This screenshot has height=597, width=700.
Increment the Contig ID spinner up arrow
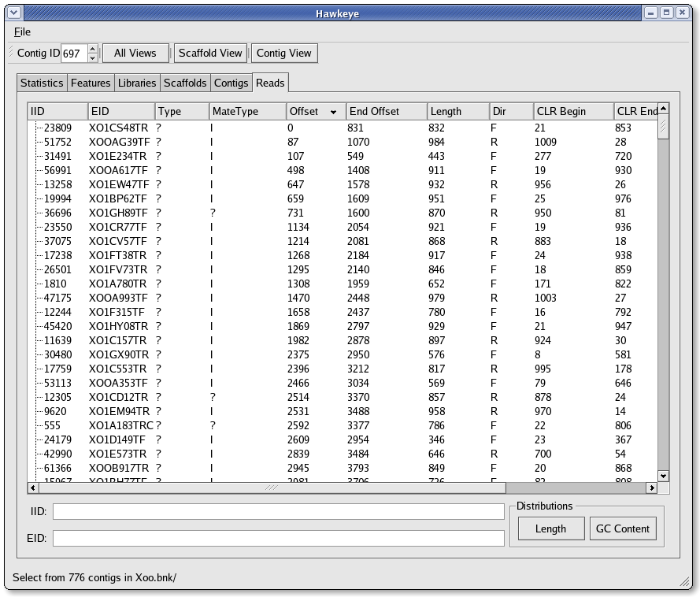(x=92, y=49)
